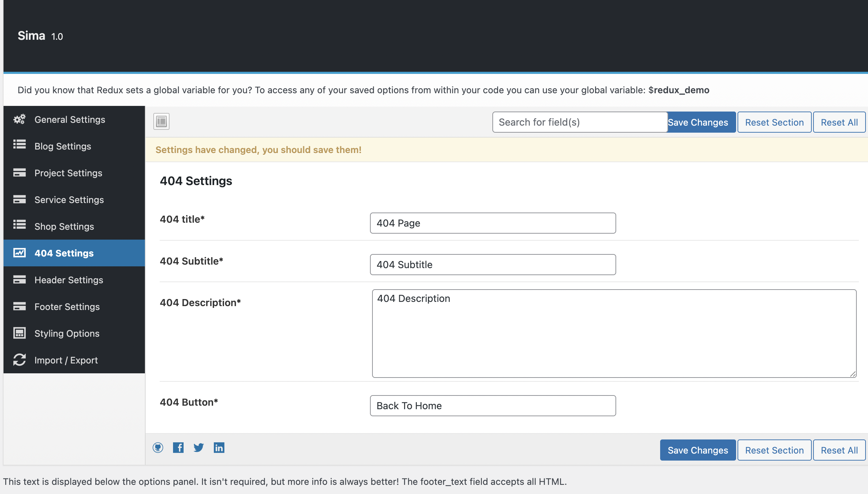
Task: Open Header Settings section
Action: point(74,280)
